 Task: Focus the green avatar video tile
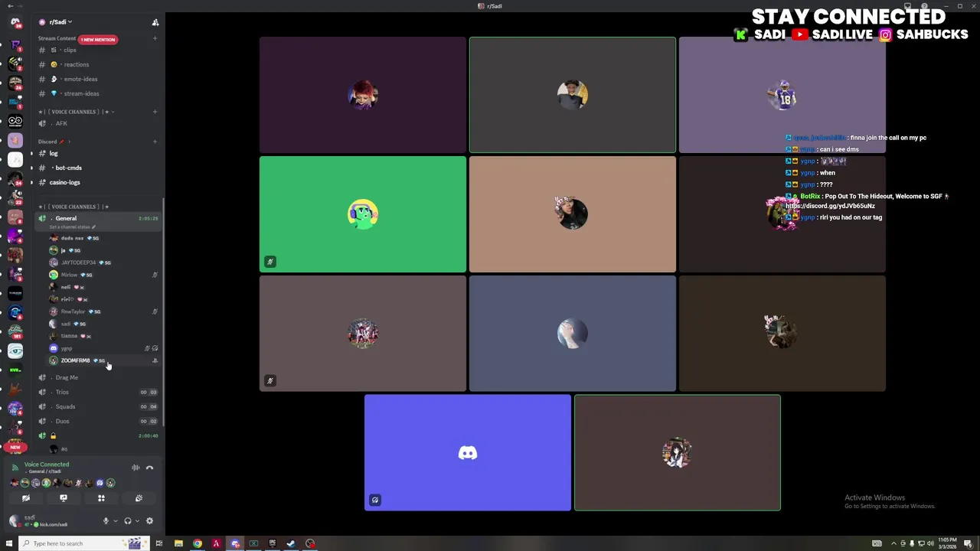tap(362, 214)
